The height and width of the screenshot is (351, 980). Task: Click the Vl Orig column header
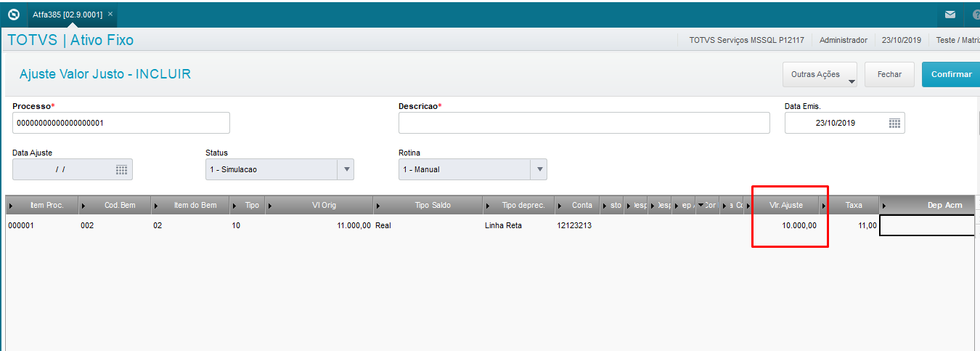coord(319,205)
